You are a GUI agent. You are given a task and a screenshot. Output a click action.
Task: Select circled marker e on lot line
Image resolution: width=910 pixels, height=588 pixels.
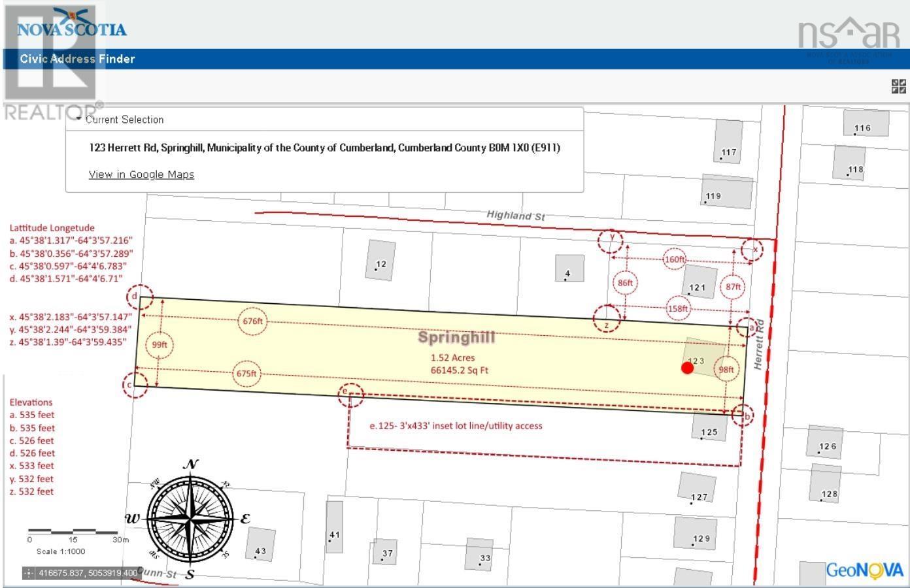click(351, 393)
